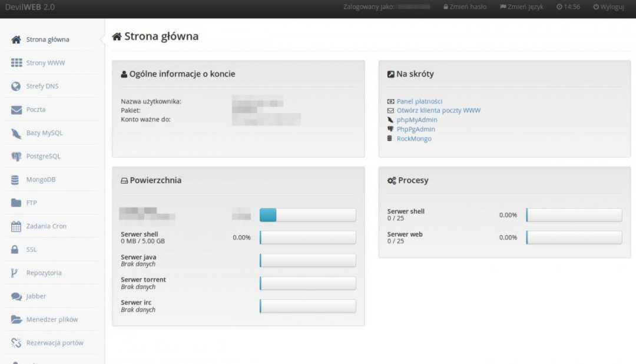Screen dimensions: 636x364
Task: Click the phpMyAdmin shortcut link
Action: coord(417,120)
